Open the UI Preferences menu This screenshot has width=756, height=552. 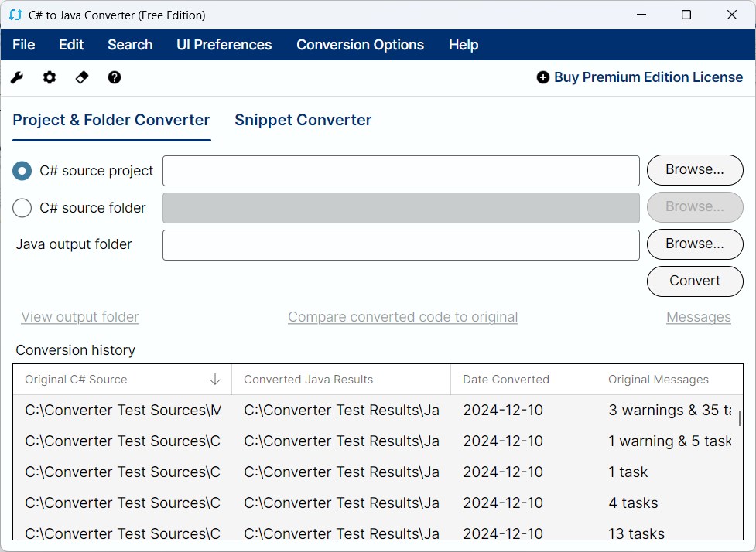(x=224, y=45)
